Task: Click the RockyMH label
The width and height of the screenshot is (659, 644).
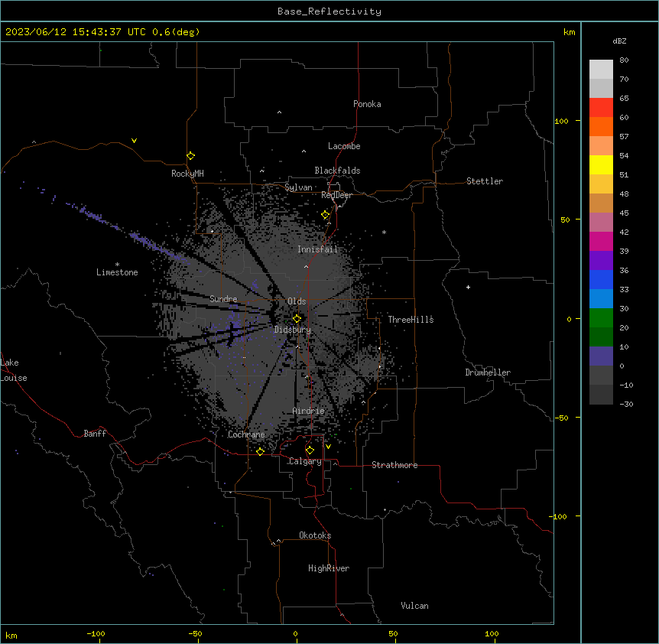Action: pyautogui.click(x=187, y=174)
